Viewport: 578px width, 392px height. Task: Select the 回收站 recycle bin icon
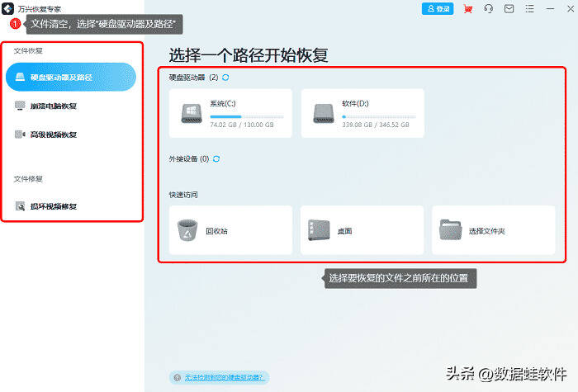click(187, 230)
